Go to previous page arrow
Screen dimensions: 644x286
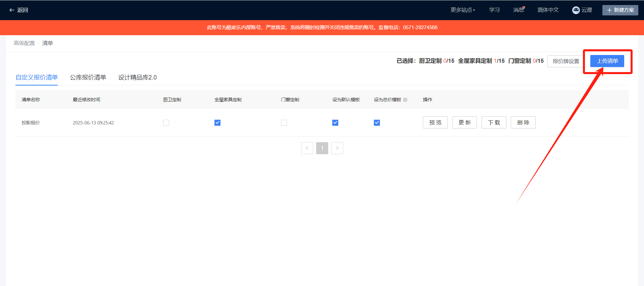point(307,148)
